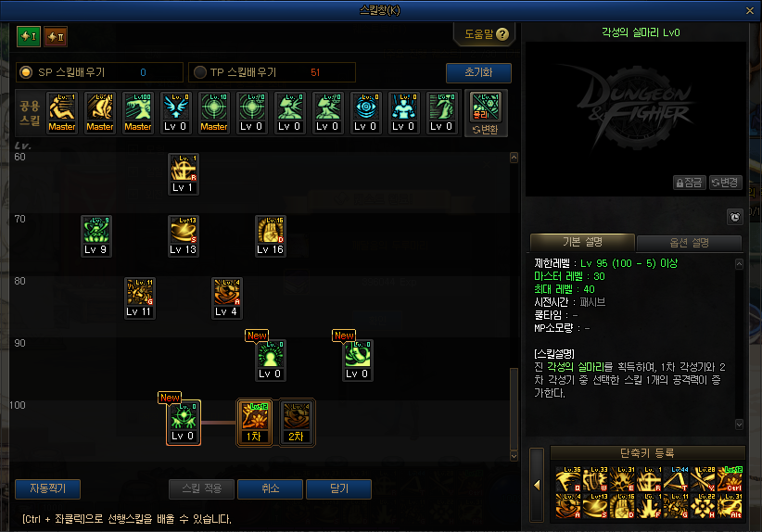This screenshot has height=532, width=762.
Task: Select SP 스킬배우기 radio button
Action: pyautogui.click(x=26, y=72)
